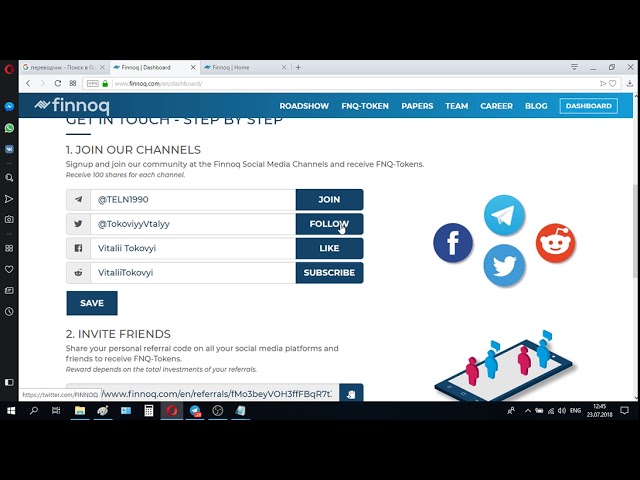Copy the referral link with copy icon

pos(351,394)
